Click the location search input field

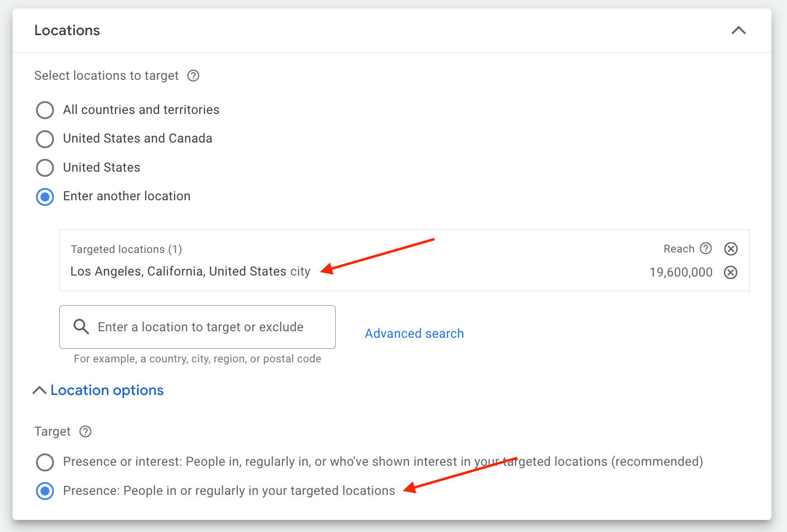(201, 327)
